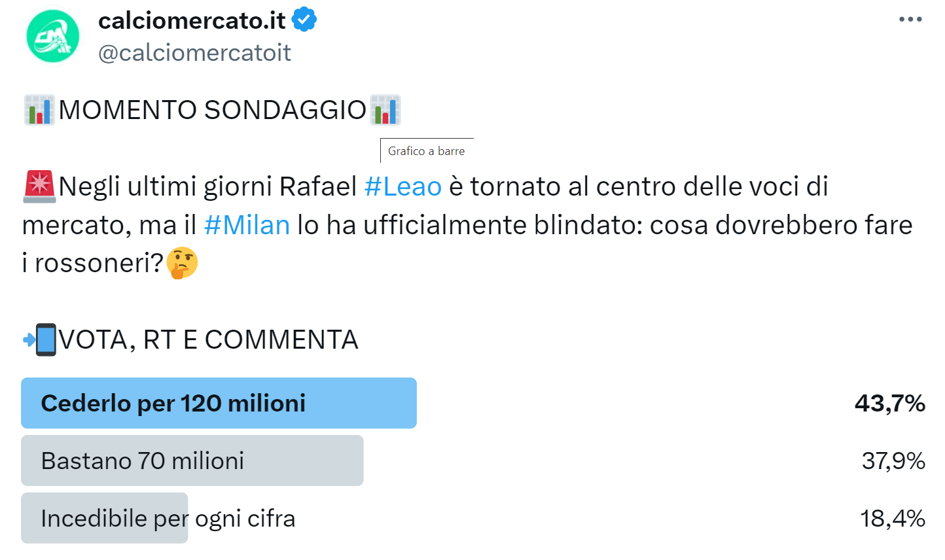The height and width of the screenshot is (560, 945).
Task: Click the @calciomercatoit handle
Action: (193, 53)
